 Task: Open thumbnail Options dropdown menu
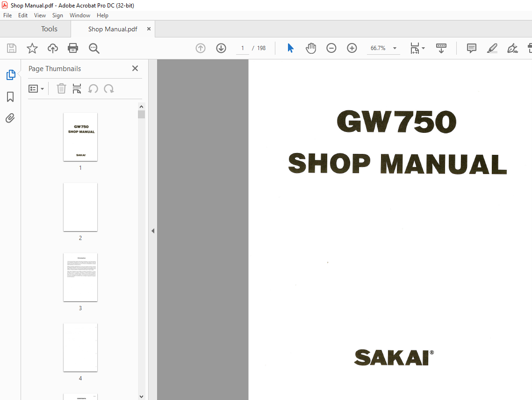click(36, 88)
